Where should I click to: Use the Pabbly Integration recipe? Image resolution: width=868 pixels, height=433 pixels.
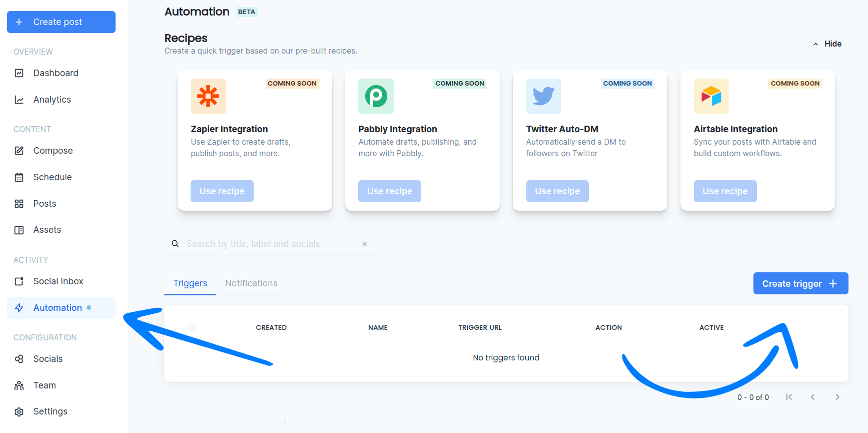(390, 191)
